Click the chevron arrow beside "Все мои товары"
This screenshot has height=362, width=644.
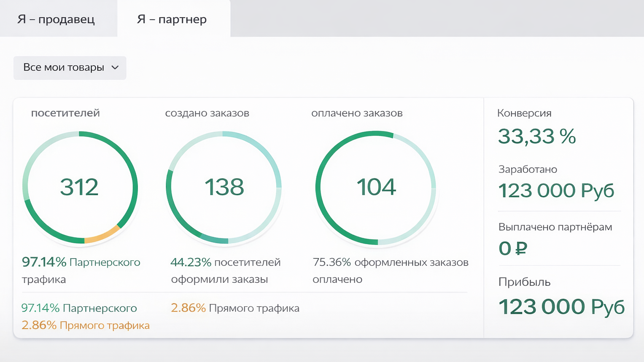point(115,67)
